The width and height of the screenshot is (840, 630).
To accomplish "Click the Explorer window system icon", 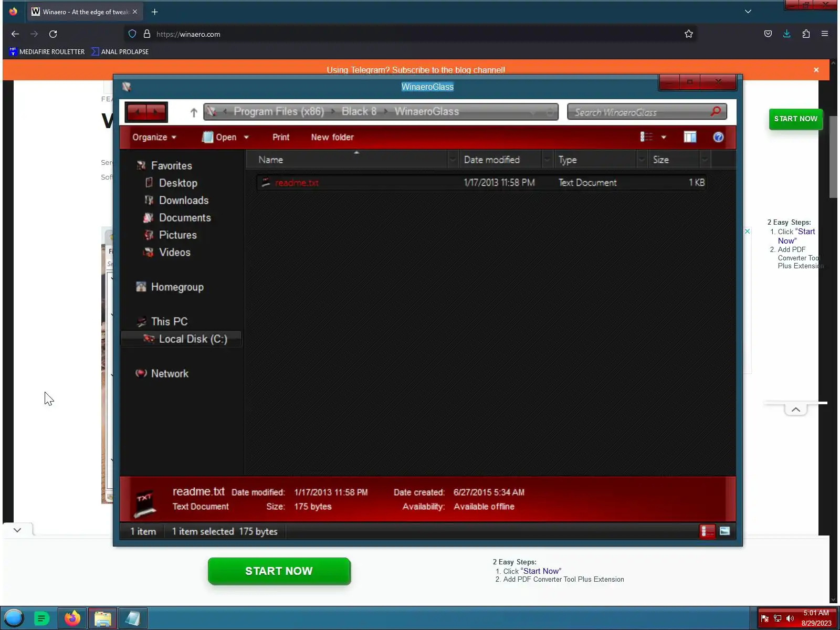I will click(x=127, y=87).
